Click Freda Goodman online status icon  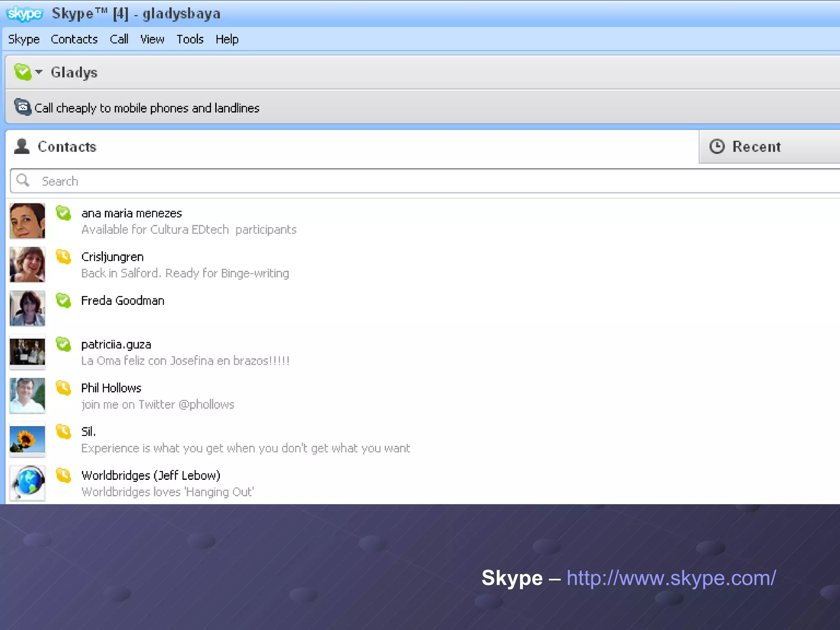(64, 301)
